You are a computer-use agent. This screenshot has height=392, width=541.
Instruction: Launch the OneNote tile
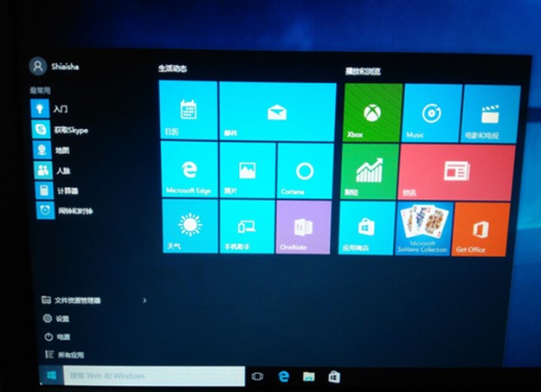(x=304, y=228)
